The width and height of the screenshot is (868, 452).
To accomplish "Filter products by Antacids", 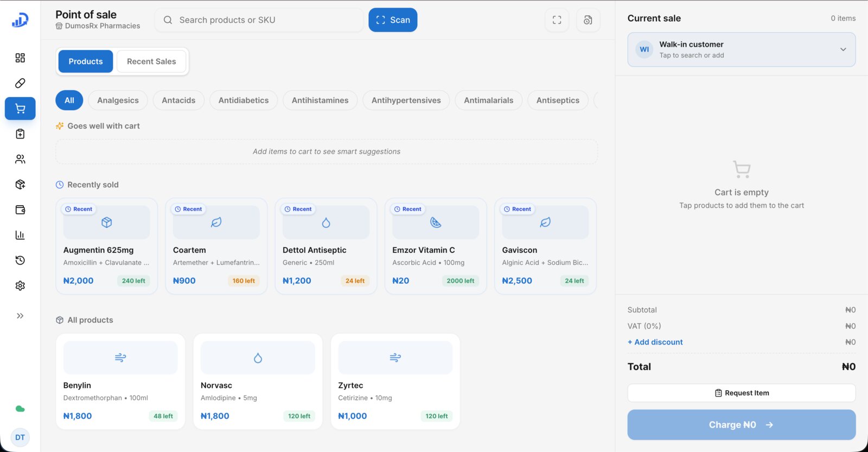I will pyautogui.click(x=178, y=100).
